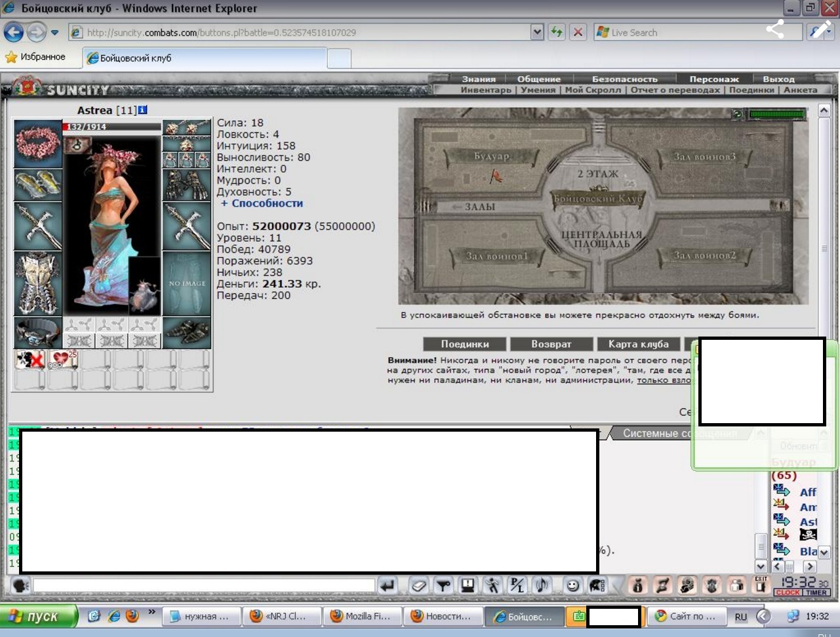This screenshot has height=637, width=840.
Task: Click the belt equipment slot
Action: click(38, 333)
